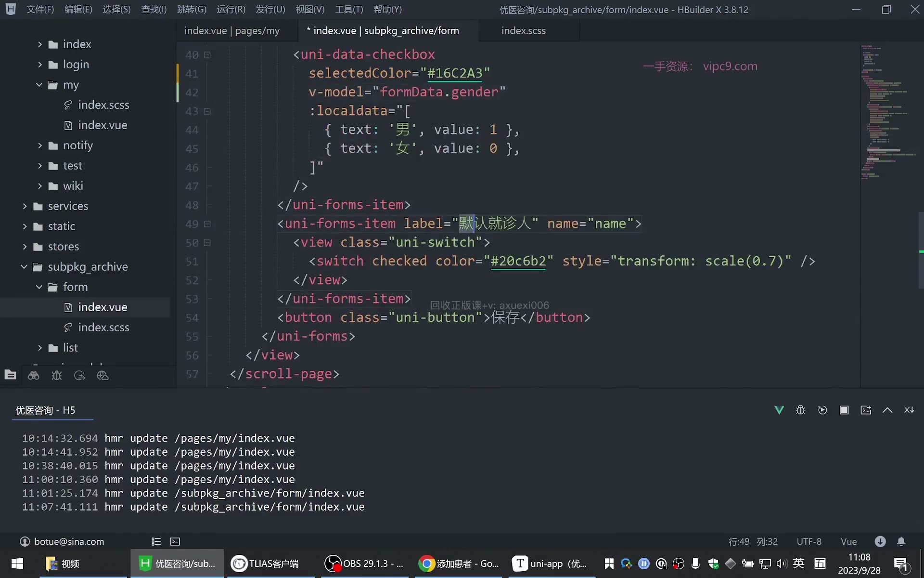The height and width of the screenshot is (578, 924).
Task: Click the Vue language mode in status bar
Action: [848, 541]
